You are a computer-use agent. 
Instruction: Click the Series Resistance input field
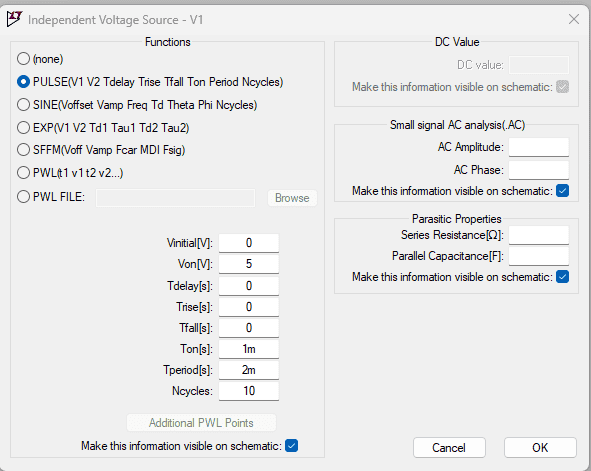(539, 235)
